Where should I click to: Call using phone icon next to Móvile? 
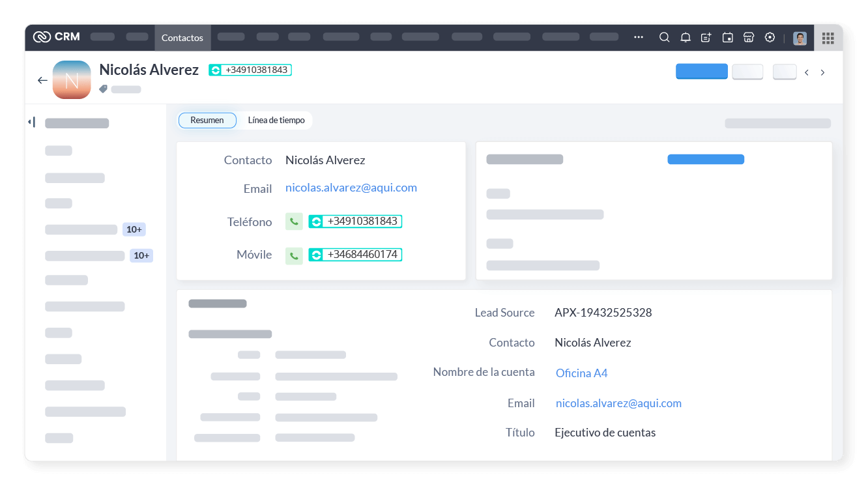293,255
